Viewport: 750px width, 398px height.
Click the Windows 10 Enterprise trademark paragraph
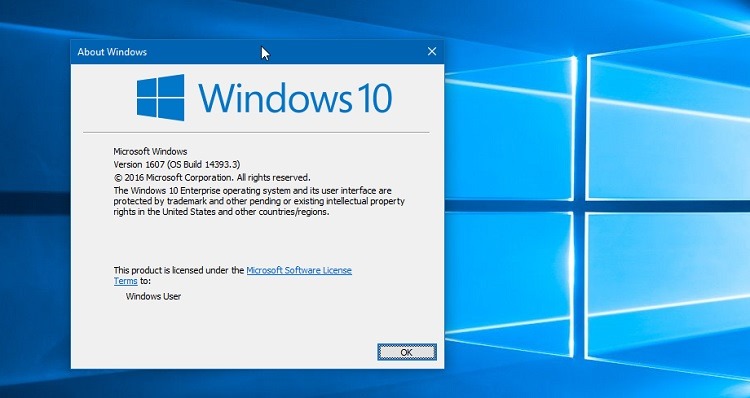click(259, 201)
